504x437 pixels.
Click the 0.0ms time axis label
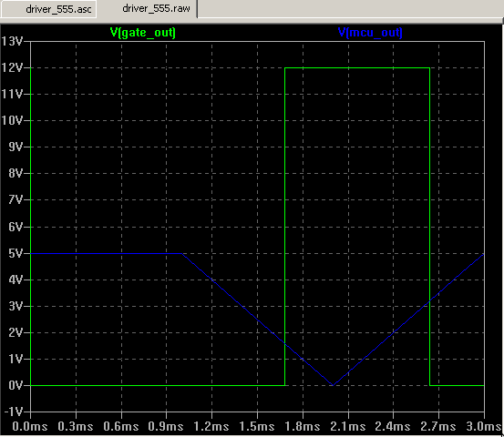click(x=30, y=427)
